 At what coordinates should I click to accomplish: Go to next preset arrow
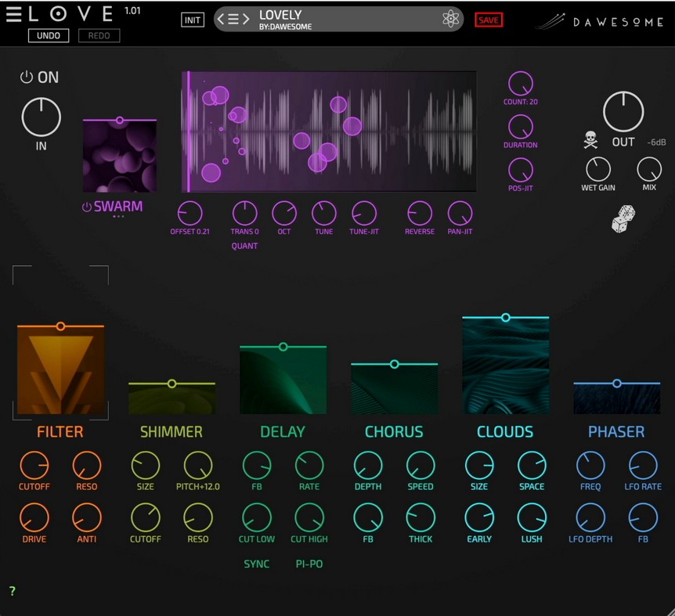point(246,19)
